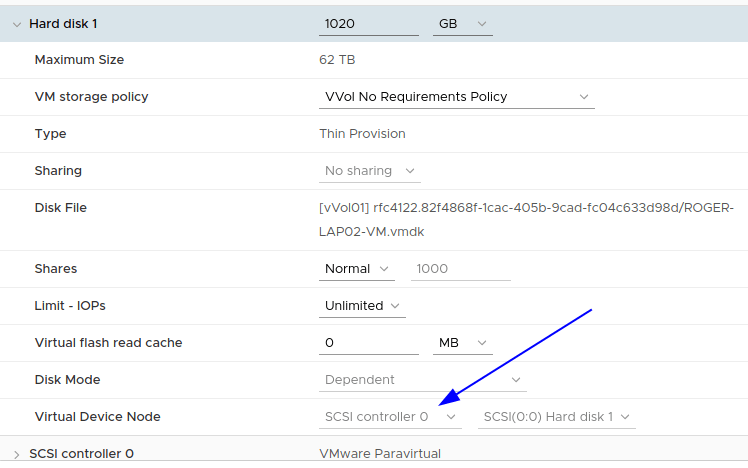Click the 'SCSI controller 0' row label
This screenshot has height=468, width=748.
(x=82, y=454)
